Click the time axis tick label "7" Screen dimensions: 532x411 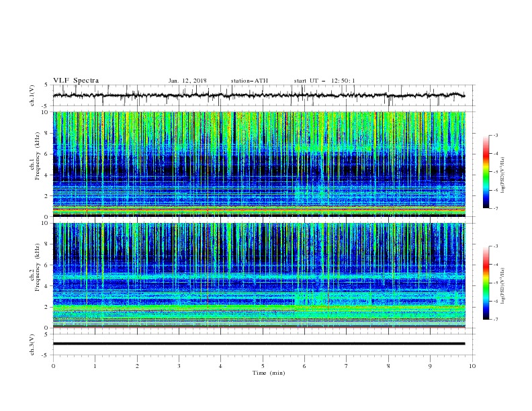click(347, 366)
